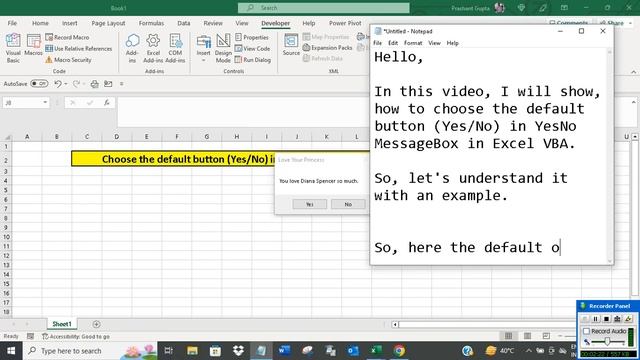Click No in the message box
The height and width of the screenshot is (360, 640).
click(x=348, y=204)
